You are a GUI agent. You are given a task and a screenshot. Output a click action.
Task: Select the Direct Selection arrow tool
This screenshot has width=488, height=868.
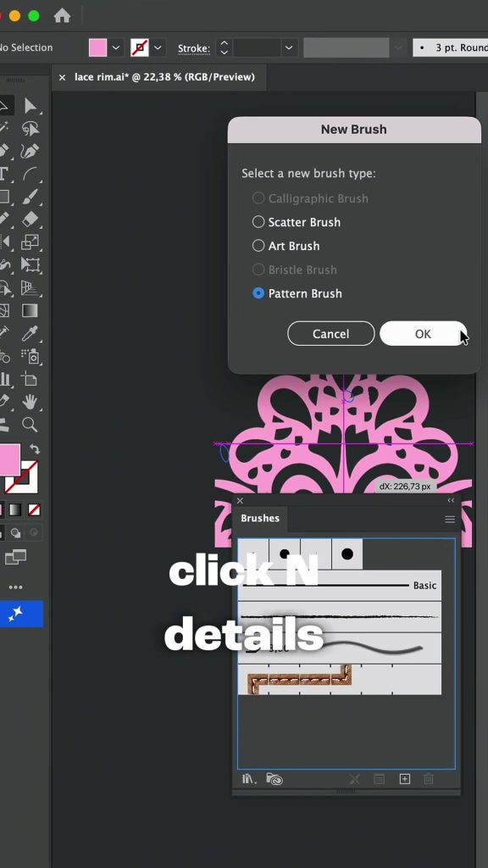click(x=30, y=106)
